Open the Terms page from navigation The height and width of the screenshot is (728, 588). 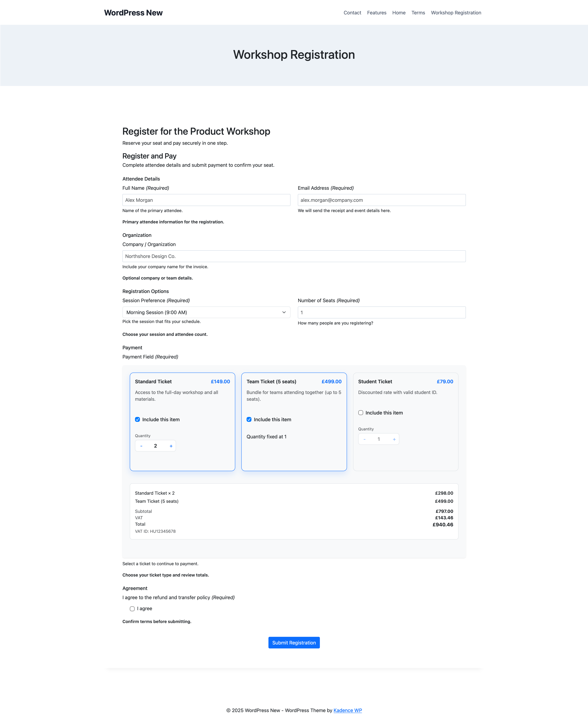(418, 13)
